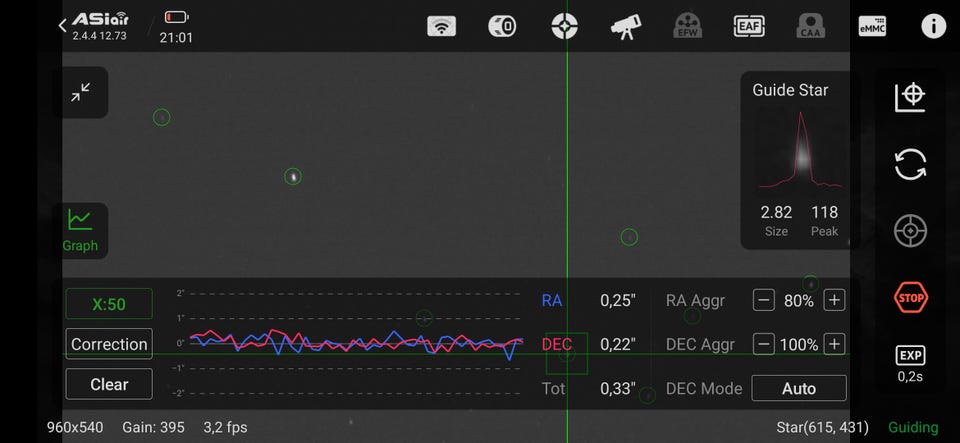Screen dimensions: 960x443
Task: Stop guiding with the STOP sign
Action: [910, 297]
